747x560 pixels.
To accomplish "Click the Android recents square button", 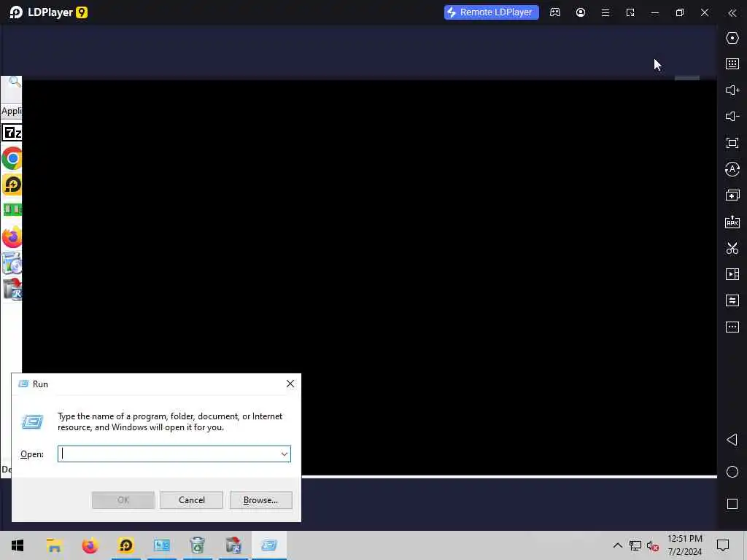I will click(732, 504).
